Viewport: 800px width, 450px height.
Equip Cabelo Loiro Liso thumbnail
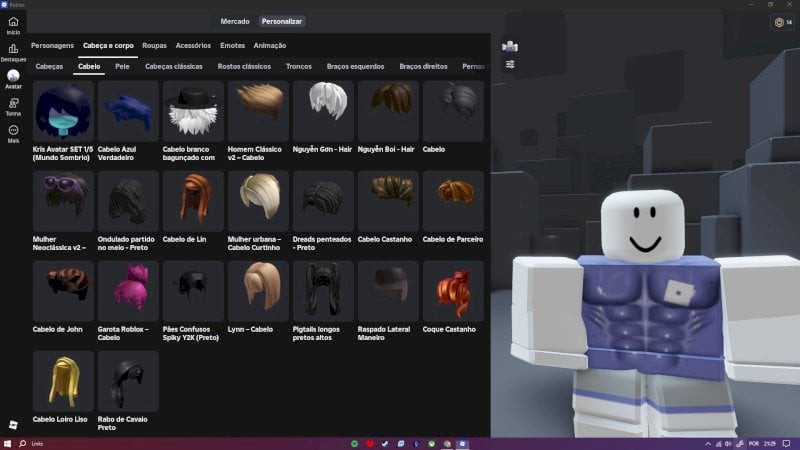pos(63,381)
